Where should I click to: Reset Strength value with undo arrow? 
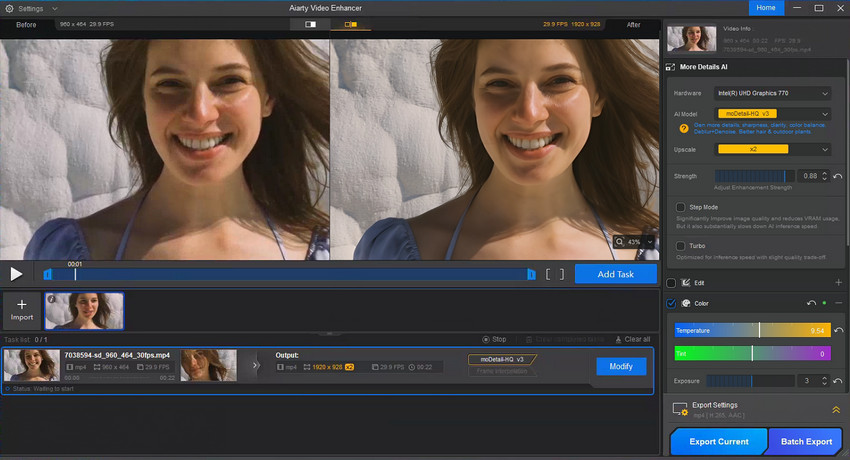838,176
